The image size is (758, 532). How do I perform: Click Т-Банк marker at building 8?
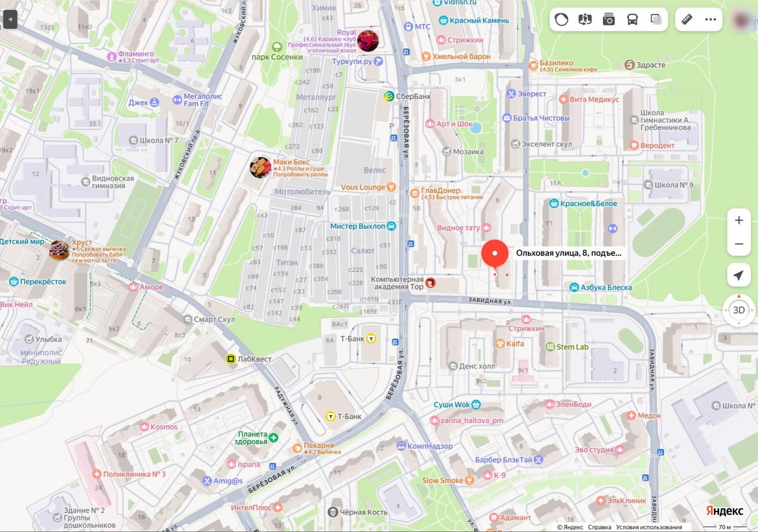coord(330,416)
